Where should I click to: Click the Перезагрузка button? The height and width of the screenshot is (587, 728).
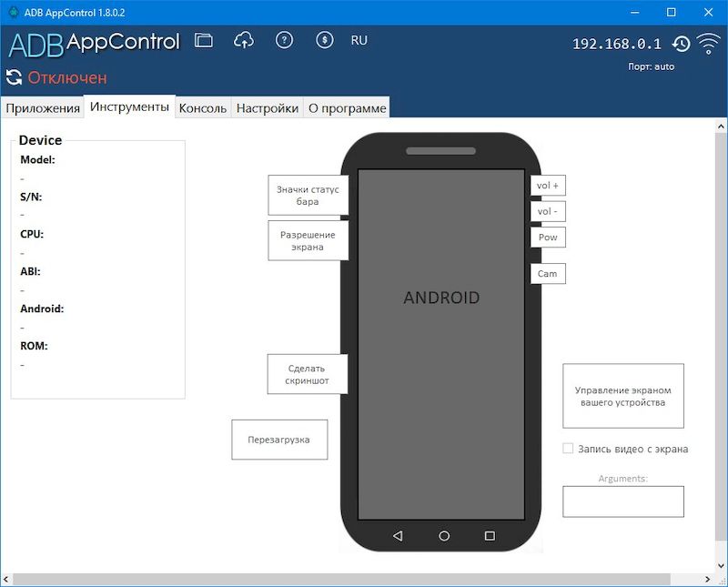tap(279, 440)
